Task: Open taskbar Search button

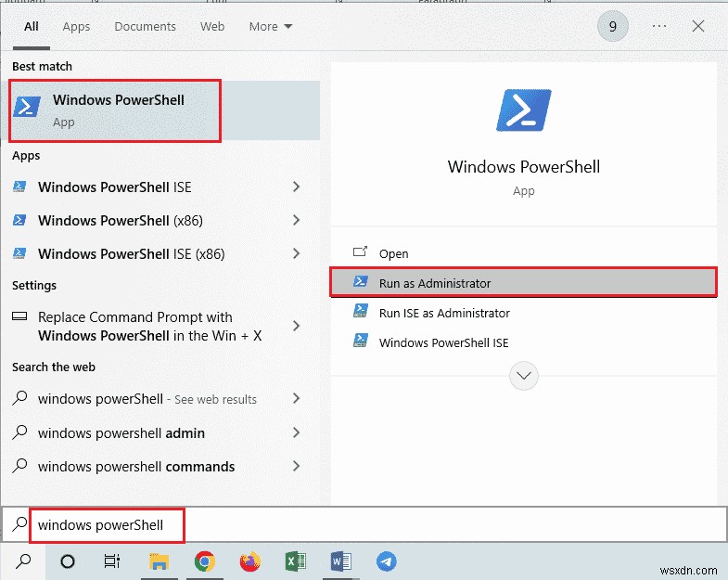Action: [23, 561]
